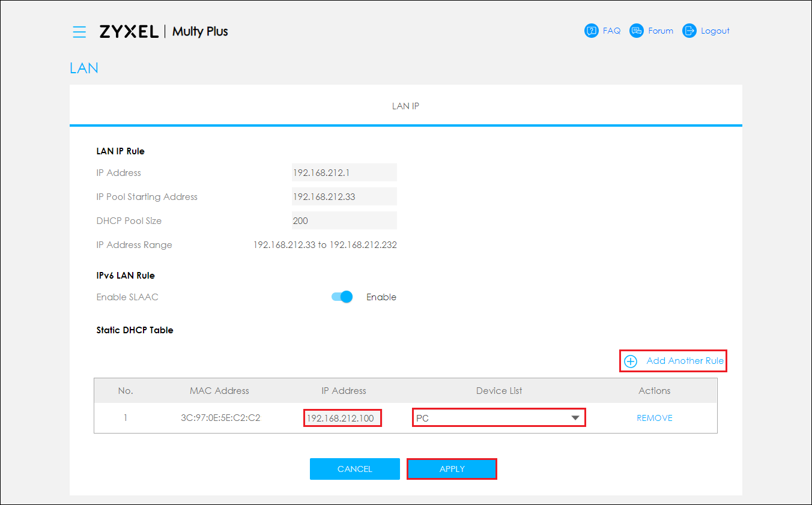Click the Forum chat bubble icon
Image resolution: width=812 pixels, height=505 pixels.
[637, 31]
